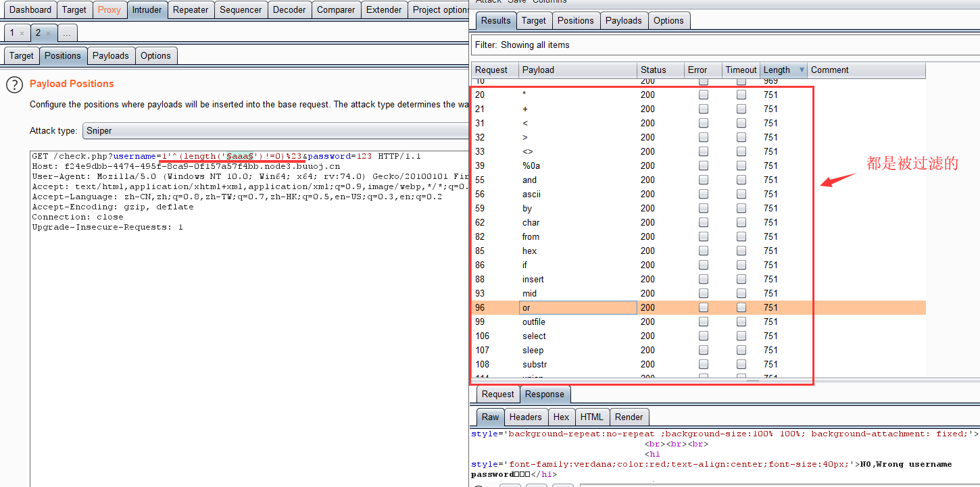Select result row with payload if
The width and height of the screenshot is (980, 487).
point(698,265)
